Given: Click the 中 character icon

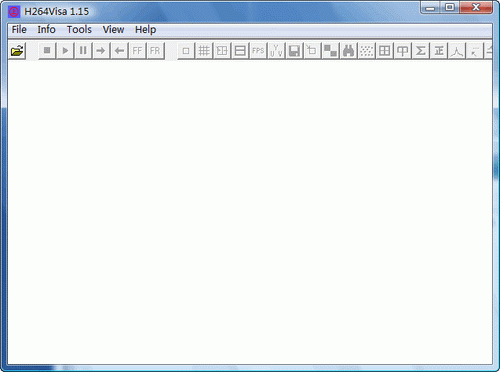Looking at the screenshot, I should point(402,51).
